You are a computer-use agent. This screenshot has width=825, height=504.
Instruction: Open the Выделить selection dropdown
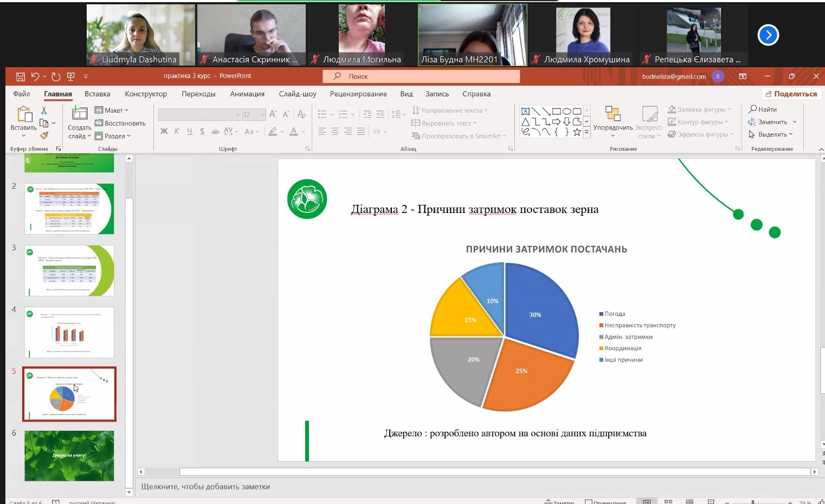coord(772,134)
